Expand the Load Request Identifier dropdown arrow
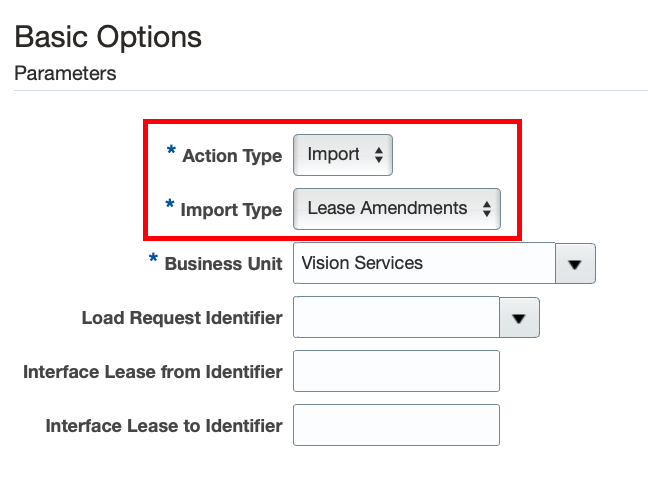This screenshot has width=648, height=477. click(519, 318)
